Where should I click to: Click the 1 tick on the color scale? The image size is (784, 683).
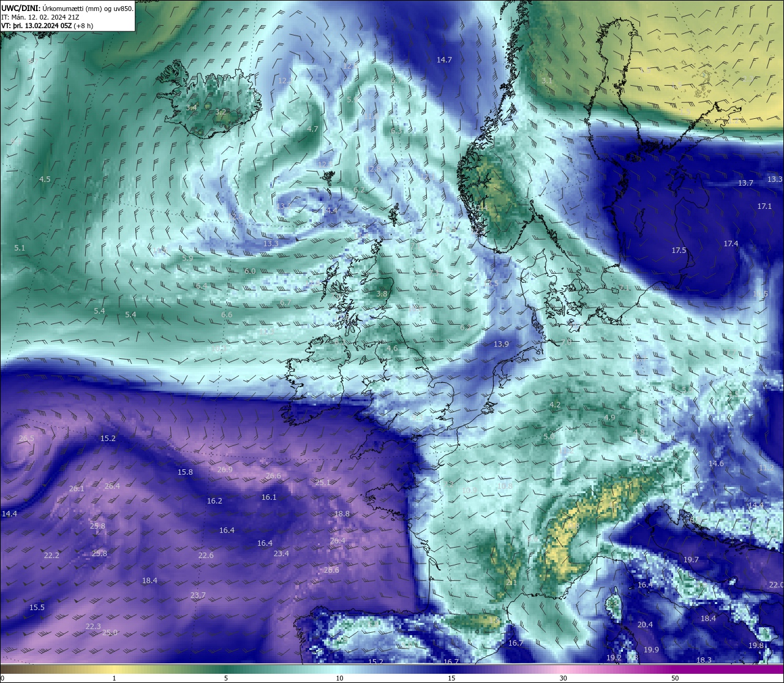[x=114, y=678]
